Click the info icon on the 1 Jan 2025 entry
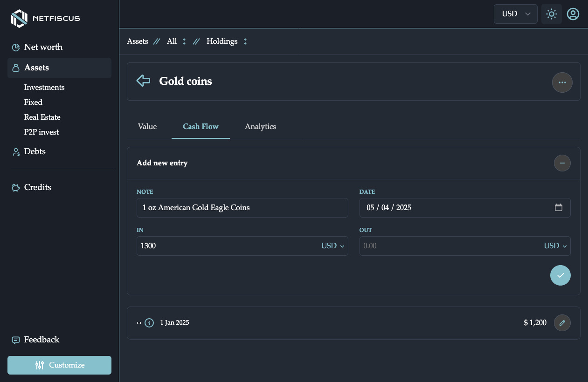 coord(149,323)
